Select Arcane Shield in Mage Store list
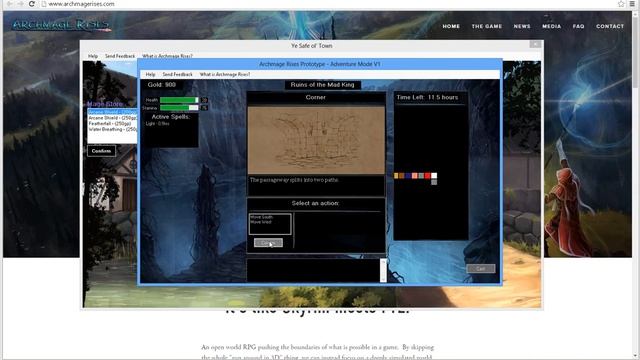Viewport: 640px width, 360px height. [112, 118]
